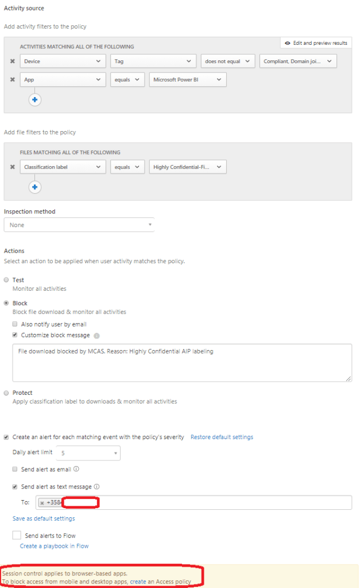This screenshot has height=588, width=364.
Task: Open the Inspection method dropdown
Action: pos(79,225)
